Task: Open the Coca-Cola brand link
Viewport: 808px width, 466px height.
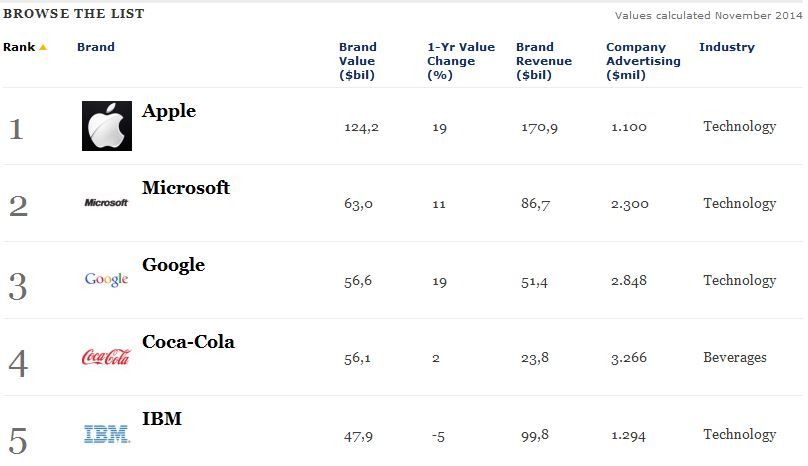Action: 188,342
